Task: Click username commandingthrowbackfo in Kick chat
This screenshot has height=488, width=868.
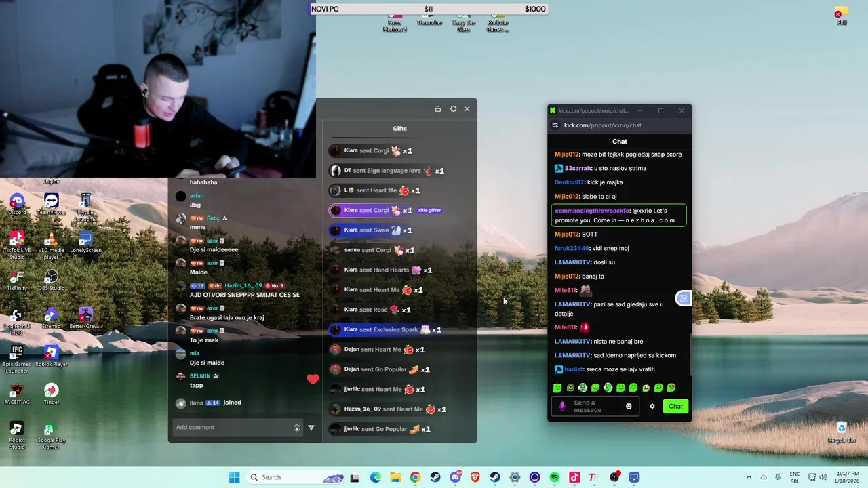Action: 592,211
